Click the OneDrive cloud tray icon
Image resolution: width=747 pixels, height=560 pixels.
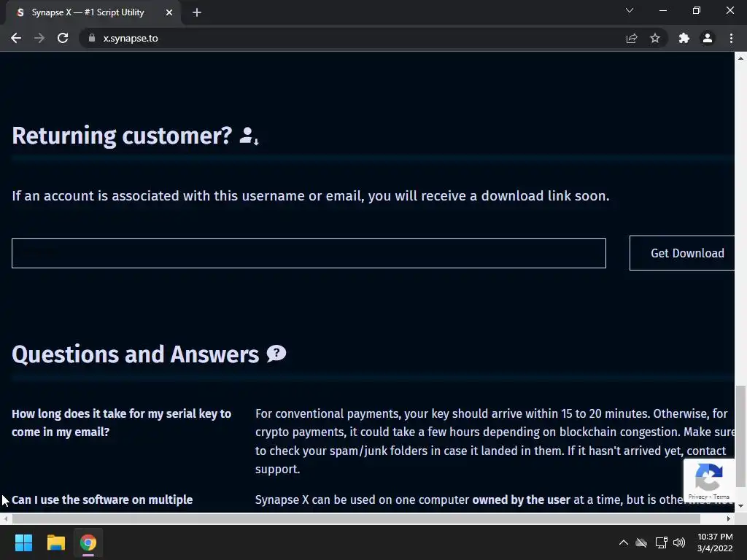pos(641,542)
